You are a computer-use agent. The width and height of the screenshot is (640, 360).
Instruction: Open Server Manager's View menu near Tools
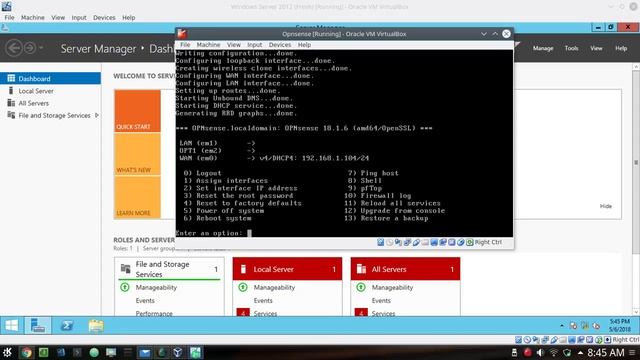pyautogui.click(x=596, y=48)
